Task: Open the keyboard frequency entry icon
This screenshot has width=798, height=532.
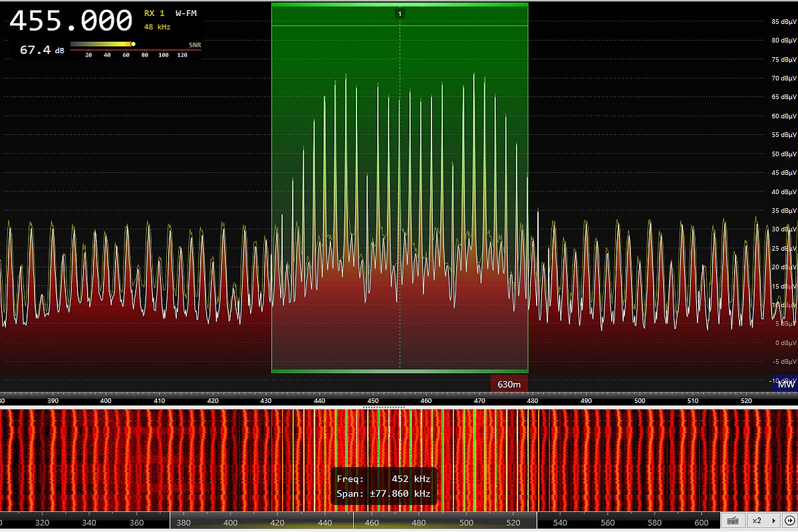Action: pos(733,520)
